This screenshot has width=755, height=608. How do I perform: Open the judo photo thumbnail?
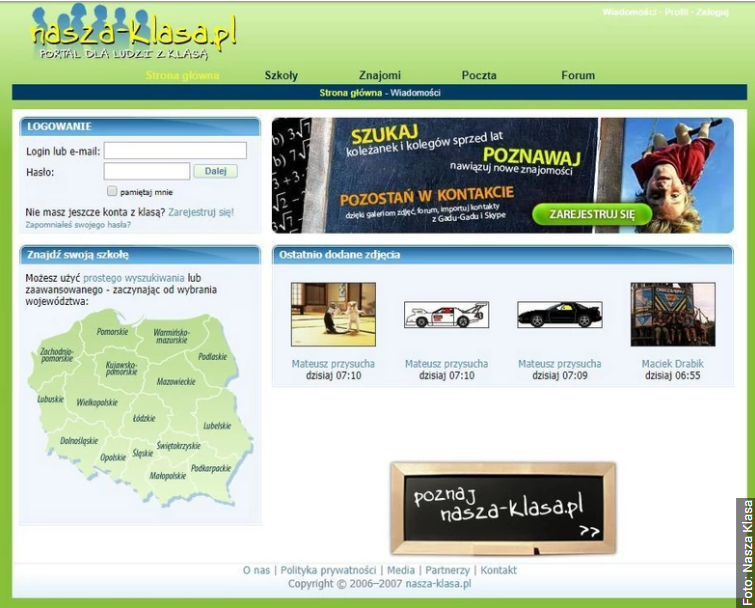(x=333, y=314)
